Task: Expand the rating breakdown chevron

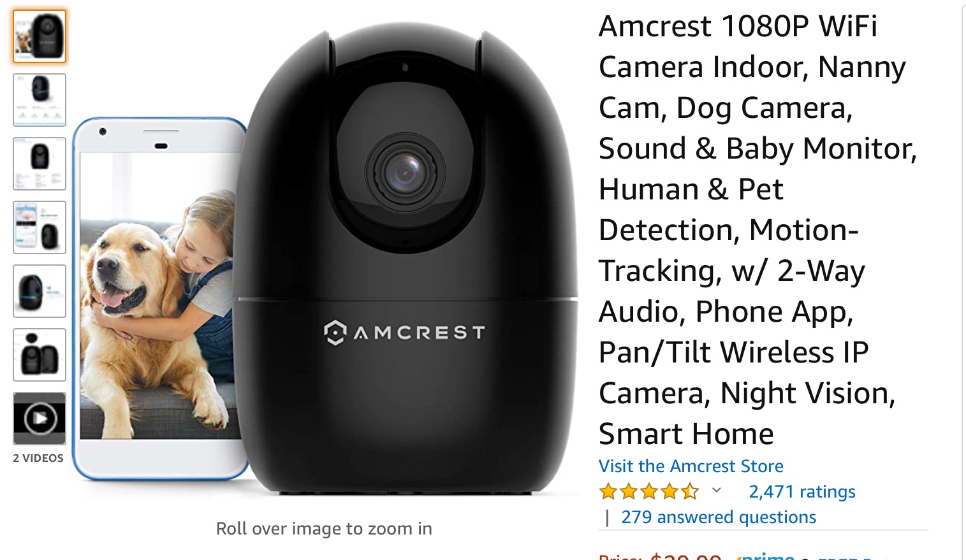Action: coord(716,490)
